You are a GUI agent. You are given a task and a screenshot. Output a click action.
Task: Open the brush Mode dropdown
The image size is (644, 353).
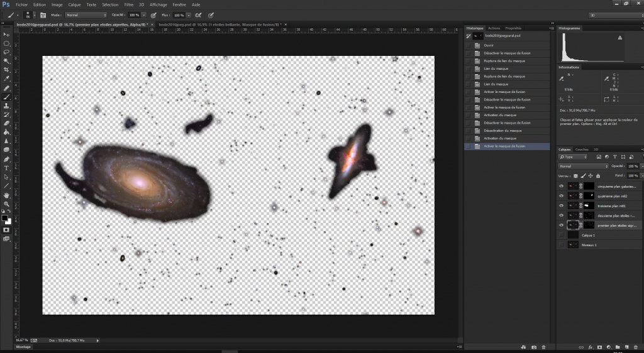(x=86, y=15)
